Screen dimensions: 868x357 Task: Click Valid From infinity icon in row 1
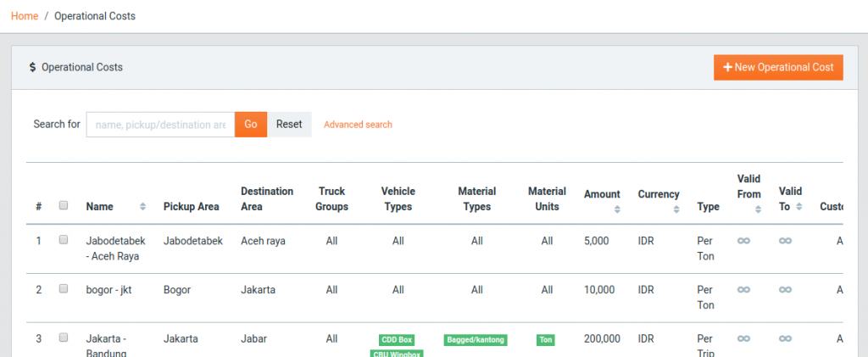pos(743,241)
